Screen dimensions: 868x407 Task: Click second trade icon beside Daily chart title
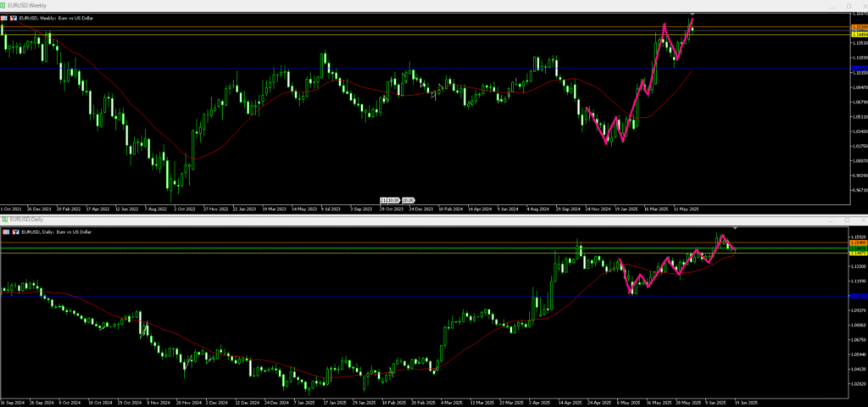click(14, 231)
